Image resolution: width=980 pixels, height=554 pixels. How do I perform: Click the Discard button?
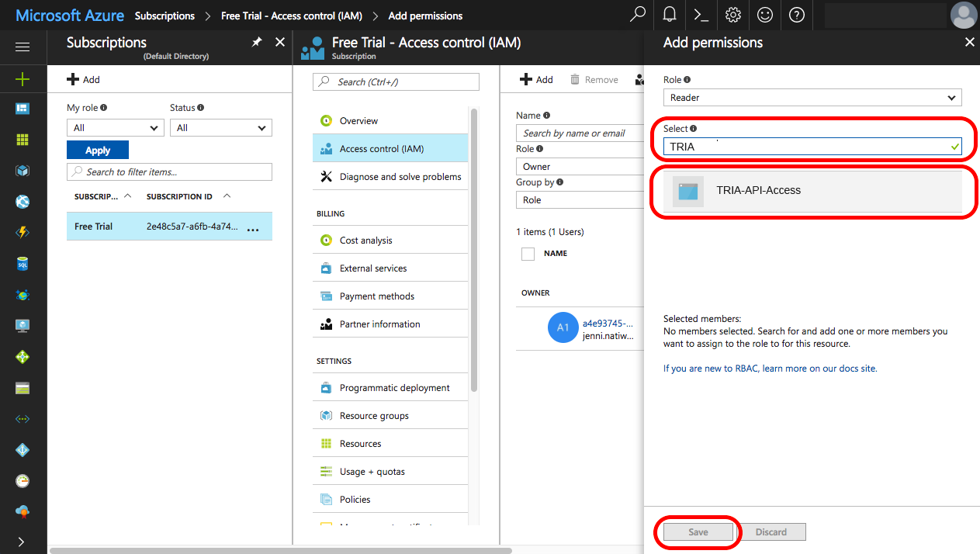(x=771, y=532)
